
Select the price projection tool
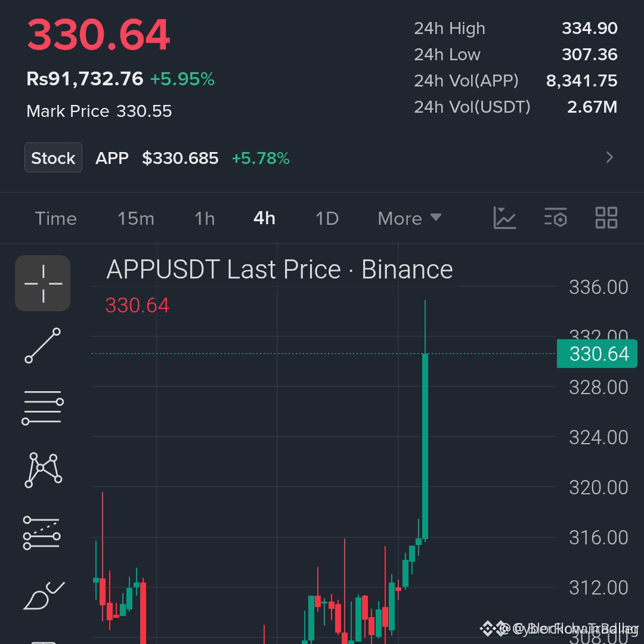[x=42, y=532]
